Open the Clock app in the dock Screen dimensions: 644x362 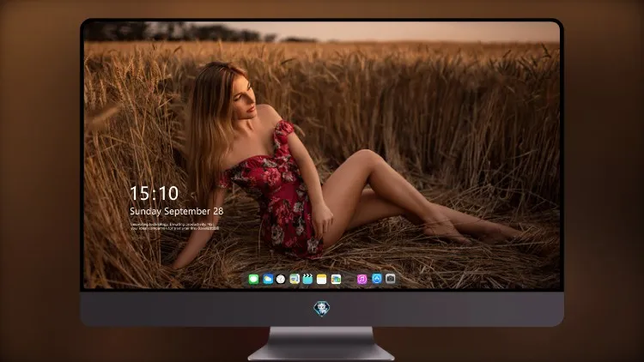point(281,280)
